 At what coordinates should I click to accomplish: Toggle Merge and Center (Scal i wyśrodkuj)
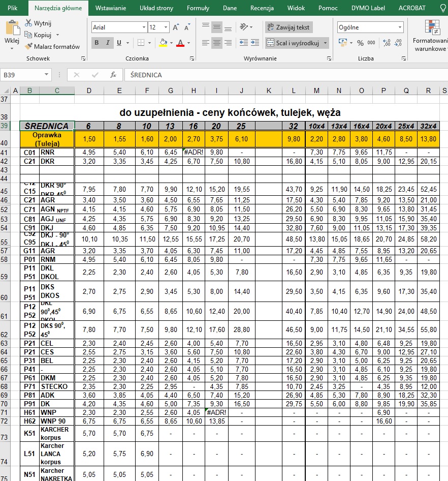pos(293,43)
